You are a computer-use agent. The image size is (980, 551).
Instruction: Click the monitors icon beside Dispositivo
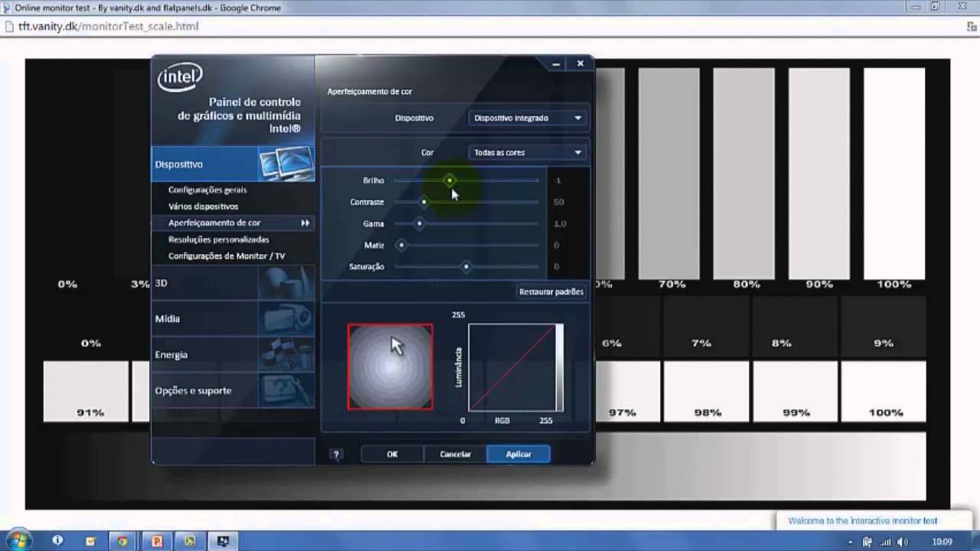click(x=286, y=163)
